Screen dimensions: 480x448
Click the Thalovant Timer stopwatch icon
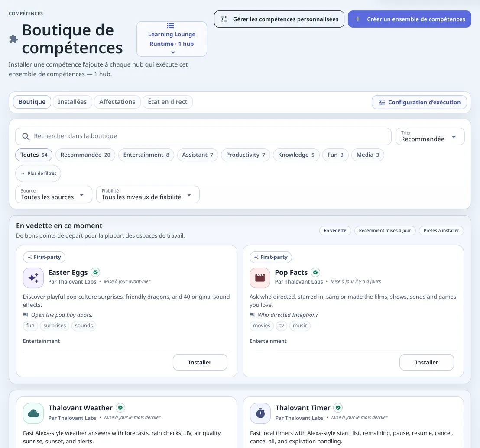coord(260,413)
